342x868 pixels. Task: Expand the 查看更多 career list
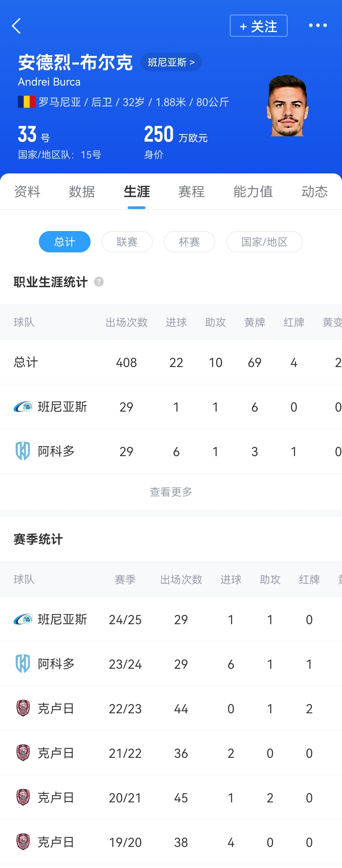pos(171,492)
